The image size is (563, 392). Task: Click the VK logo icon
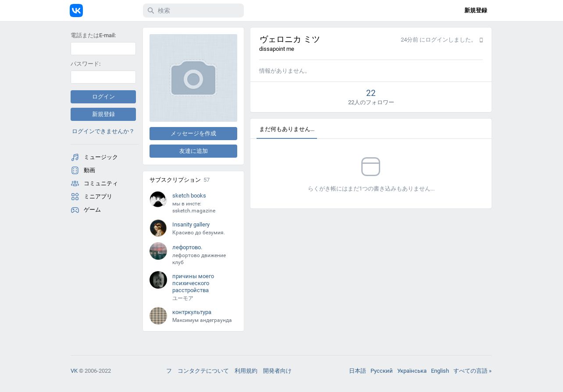coord(76,11)
